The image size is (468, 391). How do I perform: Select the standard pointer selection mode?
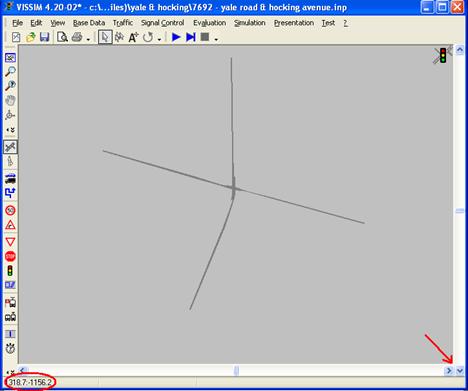pyautogui.click(x=105, y=37)
